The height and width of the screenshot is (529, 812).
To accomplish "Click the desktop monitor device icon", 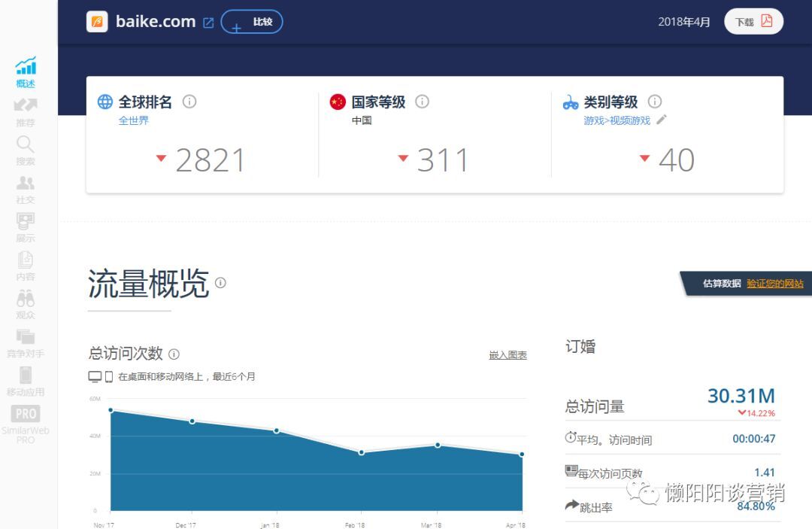I will (95, 377).
